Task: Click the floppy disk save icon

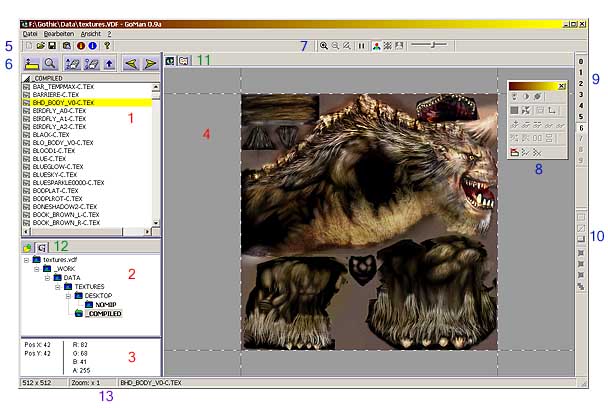Action: (x=52, y=46)
